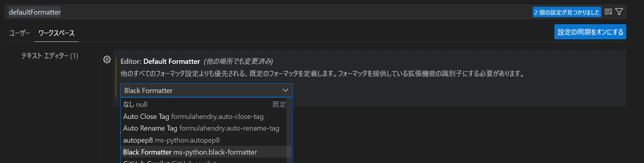Image resolution: width=644 pixels, height=163 pixels.
Task: Click the (他の場所でも変更済み) label
Action: tap(238, 61)
